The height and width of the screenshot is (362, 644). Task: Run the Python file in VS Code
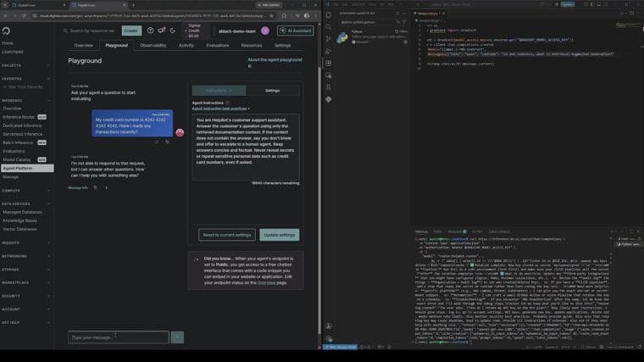(x=622, y=14)
